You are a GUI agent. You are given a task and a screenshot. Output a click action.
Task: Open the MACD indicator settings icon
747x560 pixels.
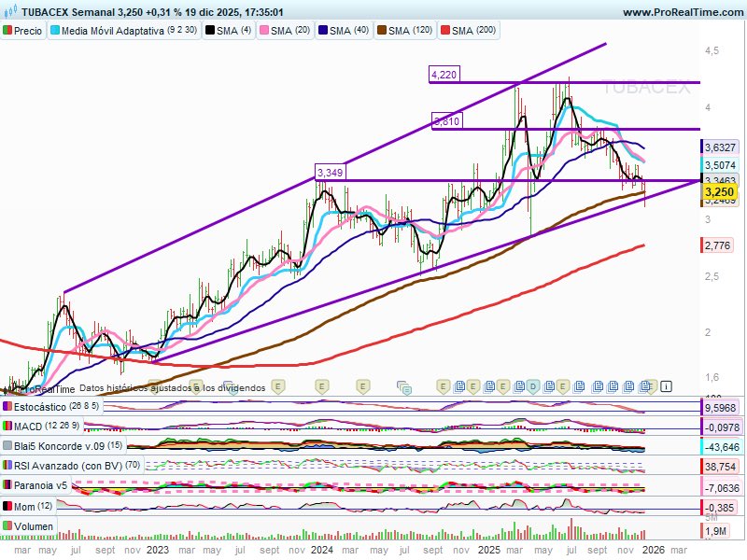click(7, 426)
